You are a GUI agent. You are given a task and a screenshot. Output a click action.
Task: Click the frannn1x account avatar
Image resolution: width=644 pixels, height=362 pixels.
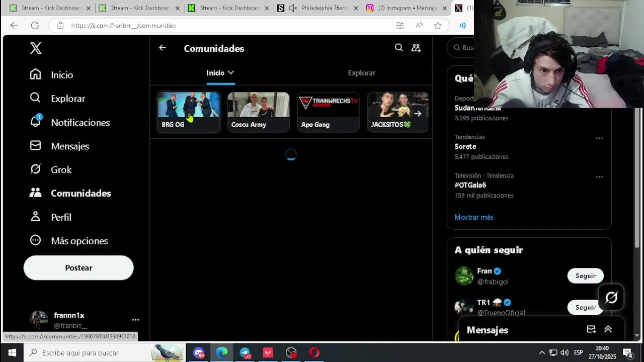[39, 320]
